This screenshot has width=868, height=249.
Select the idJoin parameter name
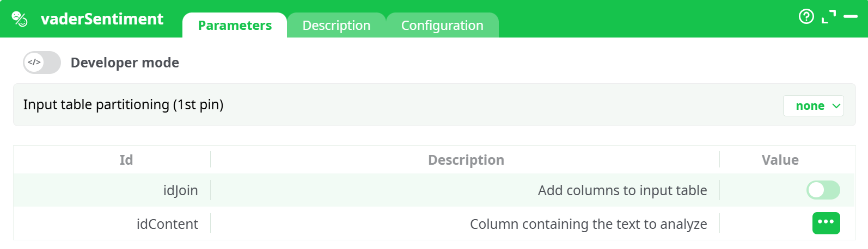pyautogui.click(x=180, y=190)
